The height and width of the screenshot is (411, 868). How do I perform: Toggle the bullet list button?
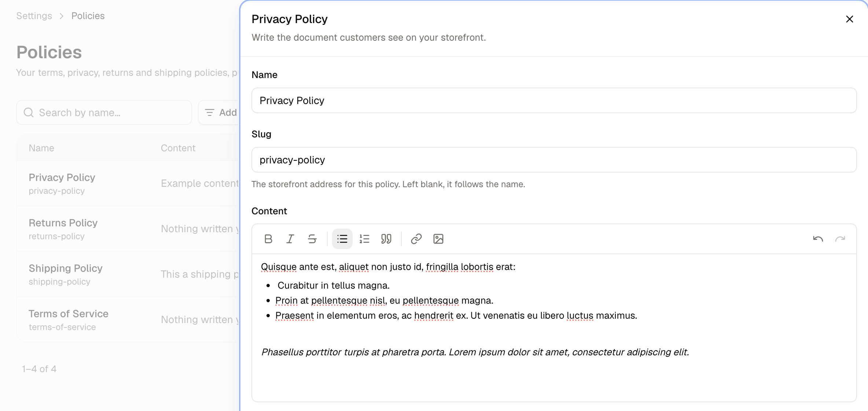pyautogui.click(x=342, y=239)
